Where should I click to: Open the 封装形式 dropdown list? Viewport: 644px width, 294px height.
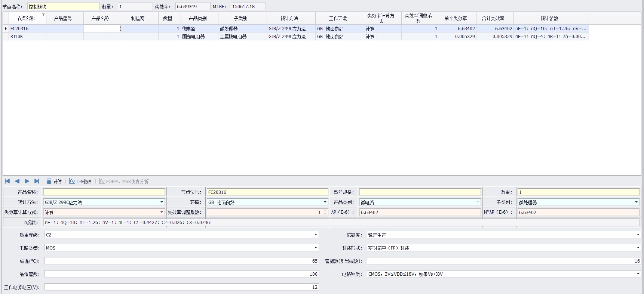pyautogui.click(x=638, y=248)
